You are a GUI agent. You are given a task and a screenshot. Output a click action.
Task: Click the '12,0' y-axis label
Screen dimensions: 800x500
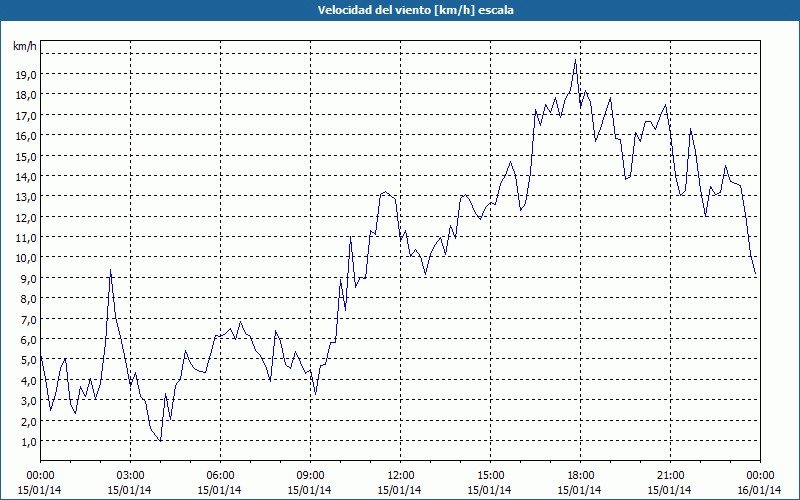pyautogui.click(x=26, y=217)
